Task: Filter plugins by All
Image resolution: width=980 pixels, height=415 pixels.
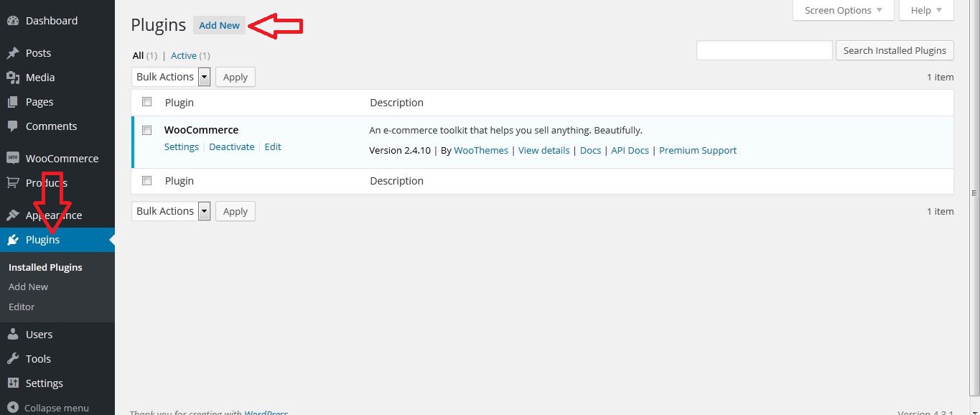Action: tap(139, 55)
